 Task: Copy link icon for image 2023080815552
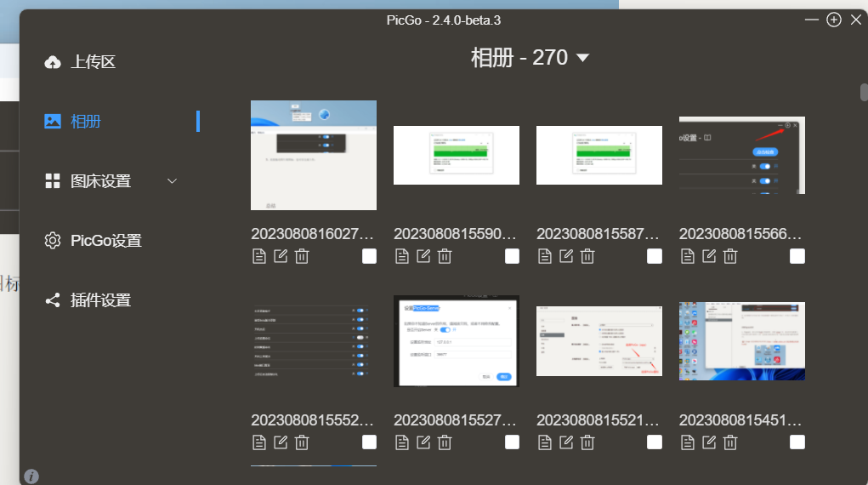coord(259,442)
